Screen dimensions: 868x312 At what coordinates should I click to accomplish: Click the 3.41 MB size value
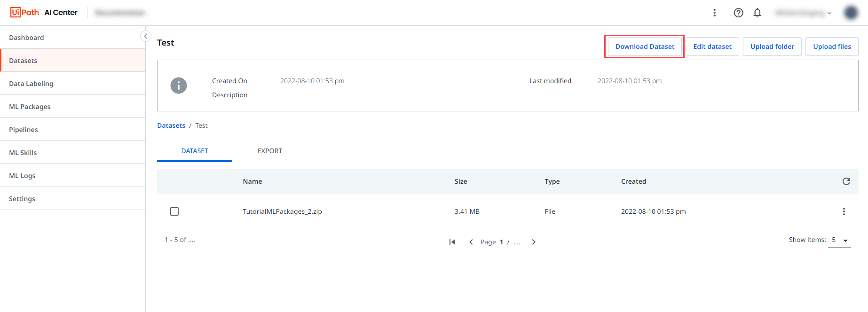pos(467,211)
